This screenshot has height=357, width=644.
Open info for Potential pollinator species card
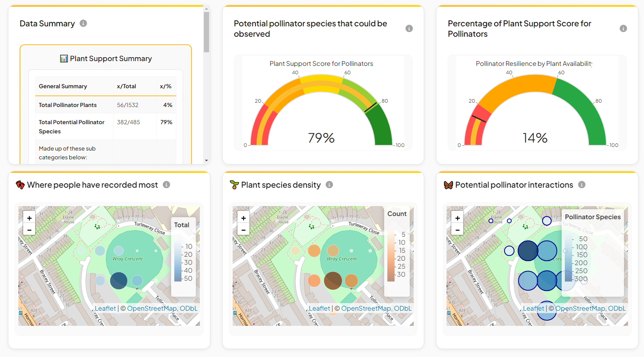click(x=409, y=29)
